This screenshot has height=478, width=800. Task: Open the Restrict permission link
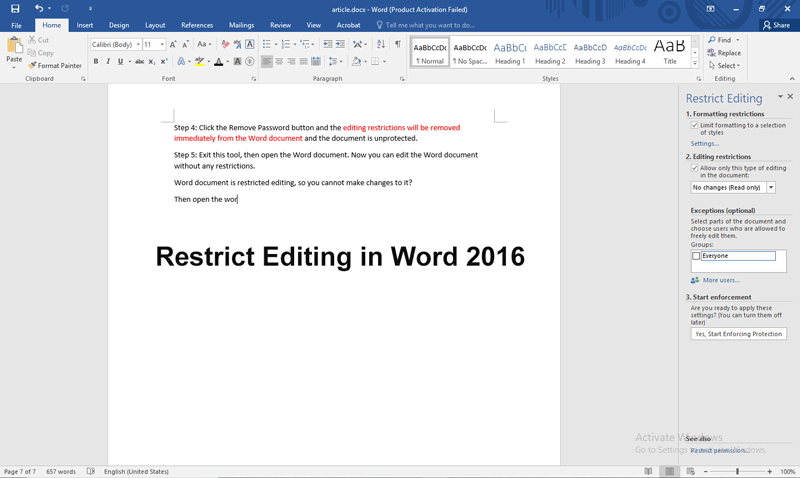click(x=718, y=450)
